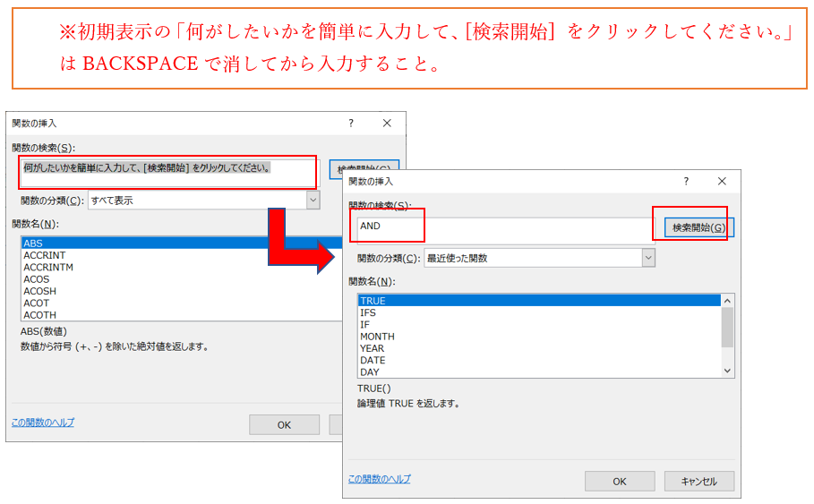Click the キャンセル button
This screenshot has width=814, height=504.
(698, 481)
